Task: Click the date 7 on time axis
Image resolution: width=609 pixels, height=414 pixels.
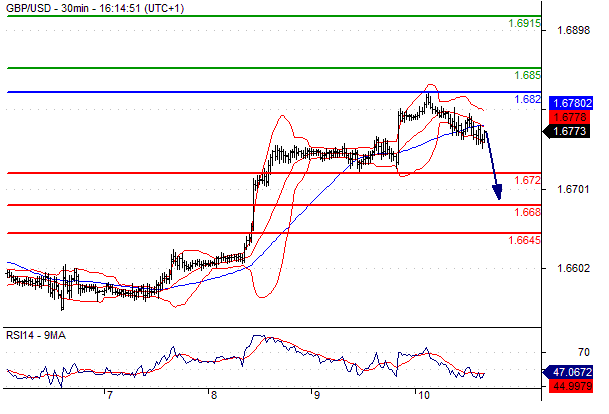Action: [x=110, y=395]
